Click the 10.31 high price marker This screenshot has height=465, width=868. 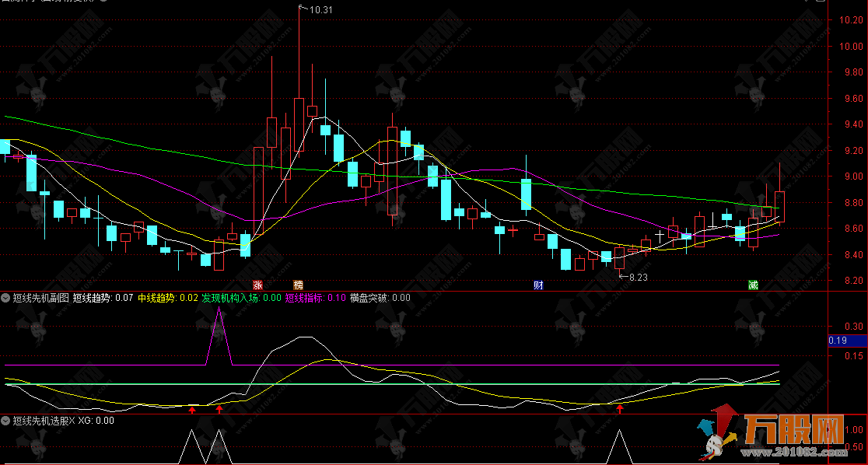[320, 9]
